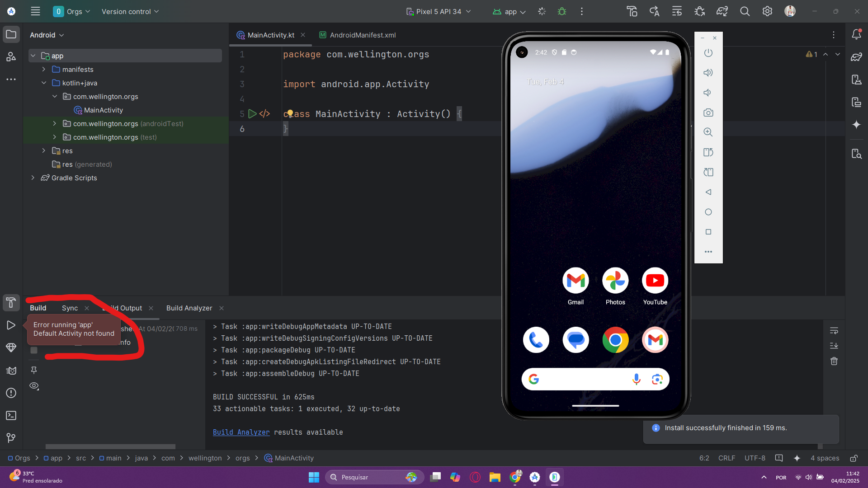Screen dimensions: 868x488
Task: Open Pixel 5 API 34 device dropdown
Action: point(439,12)
